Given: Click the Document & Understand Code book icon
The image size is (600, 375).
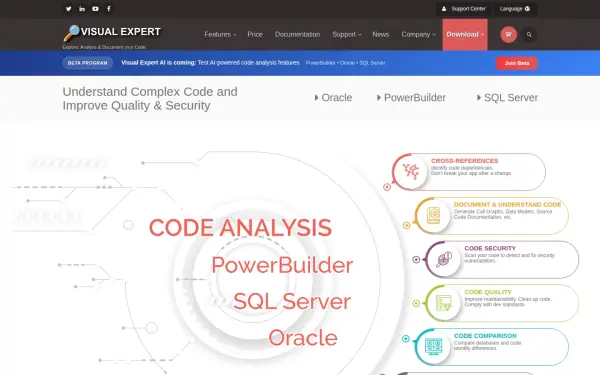Looking at the screenshot, I should [x=434, y=215].
